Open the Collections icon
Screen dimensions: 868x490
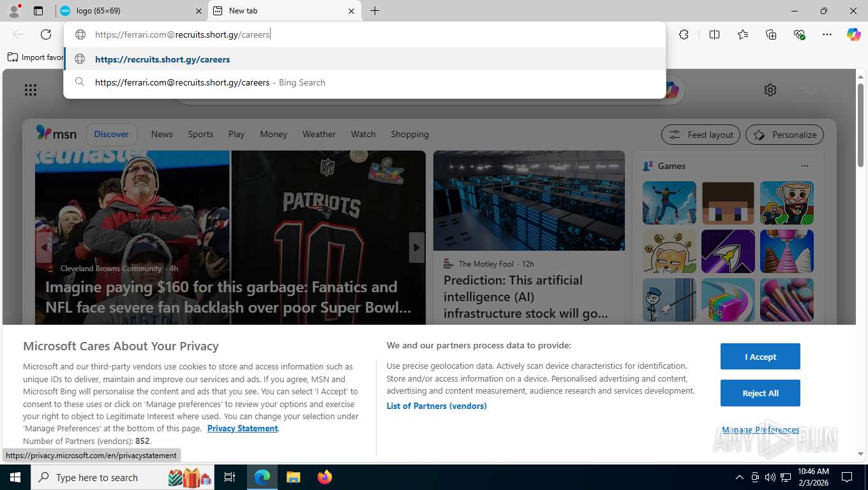(x=771, y=34)
